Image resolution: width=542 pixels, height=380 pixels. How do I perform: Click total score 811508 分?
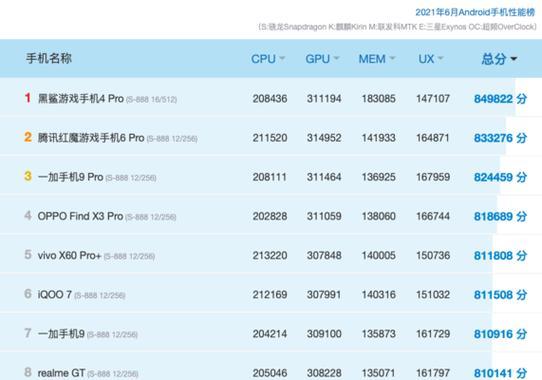coord(500,295)
